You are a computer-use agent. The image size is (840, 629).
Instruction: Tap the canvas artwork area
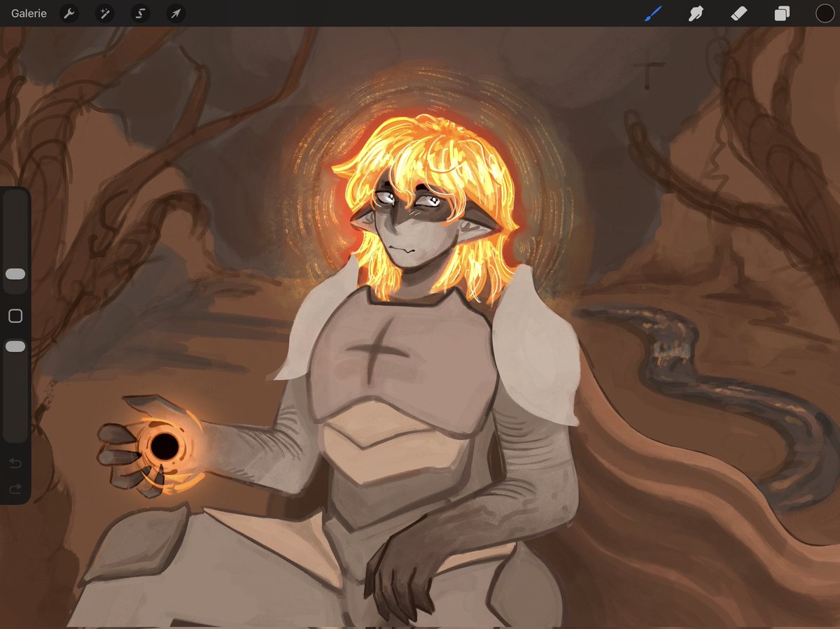click(420, 315)
